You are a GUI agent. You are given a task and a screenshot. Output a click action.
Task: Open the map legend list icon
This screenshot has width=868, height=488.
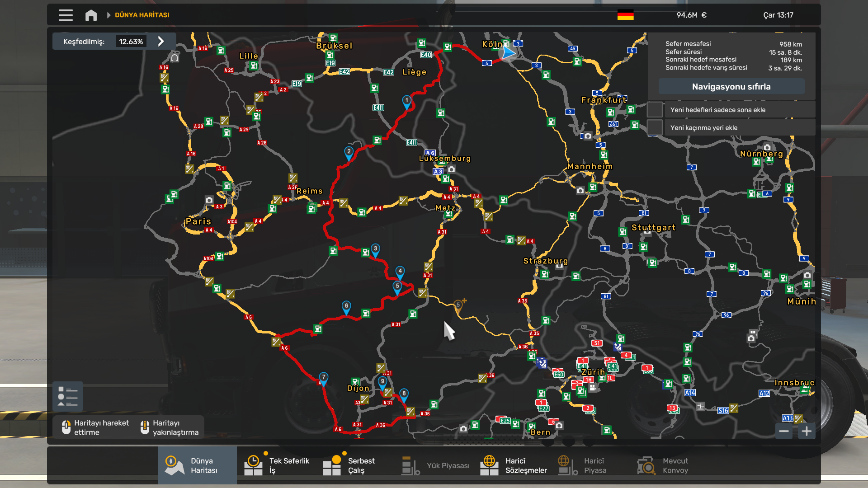(68, 397)
